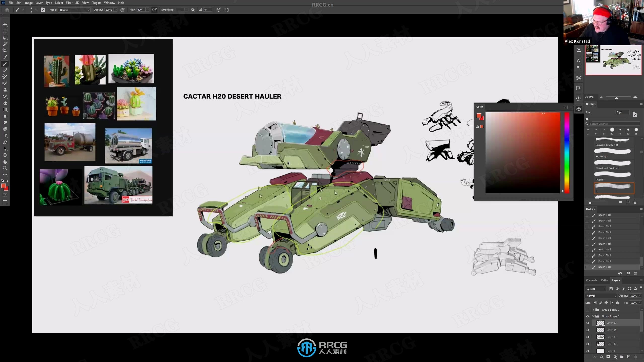Viewport: 644px width, 362px height.
Task: Collapse Group 1 copy 5
Action: click(593, 316)
